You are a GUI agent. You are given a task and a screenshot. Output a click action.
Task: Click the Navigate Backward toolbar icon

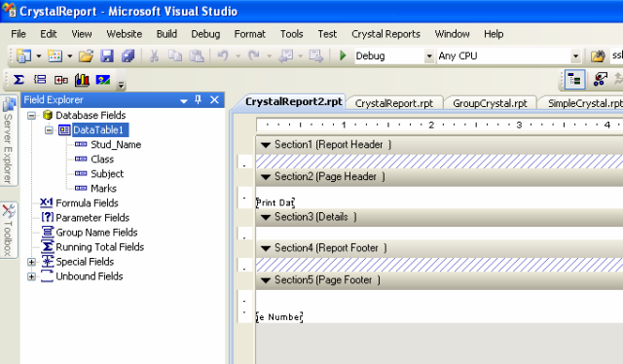click(x=285, y=56)
